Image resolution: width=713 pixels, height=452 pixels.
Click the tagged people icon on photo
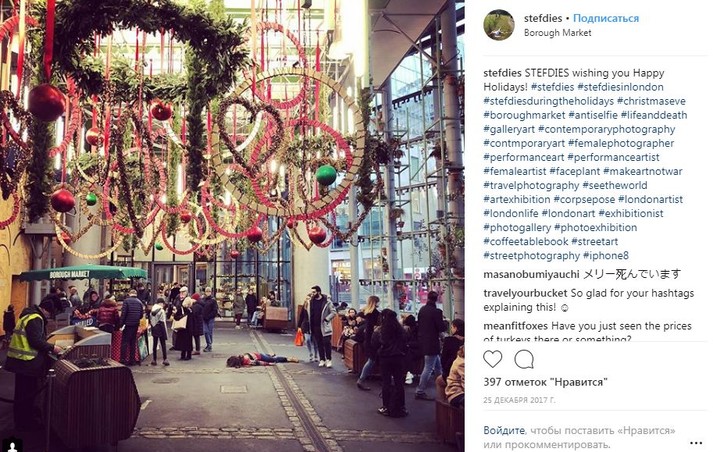click(13, 445)
